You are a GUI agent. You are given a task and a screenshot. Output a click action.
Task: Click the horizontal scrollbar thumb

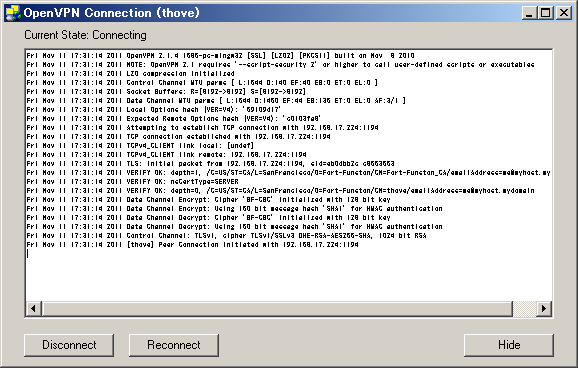pos(277,309)
